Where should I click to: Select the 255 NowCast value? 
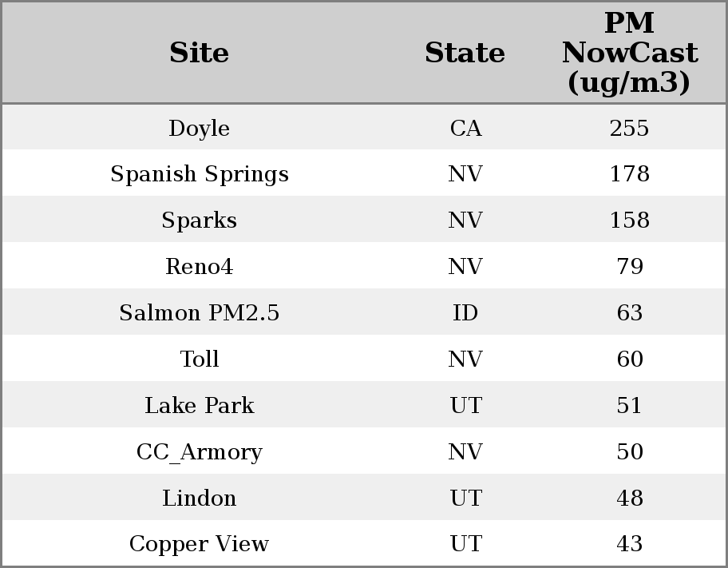pyautogui.click(x=629, y=129)
